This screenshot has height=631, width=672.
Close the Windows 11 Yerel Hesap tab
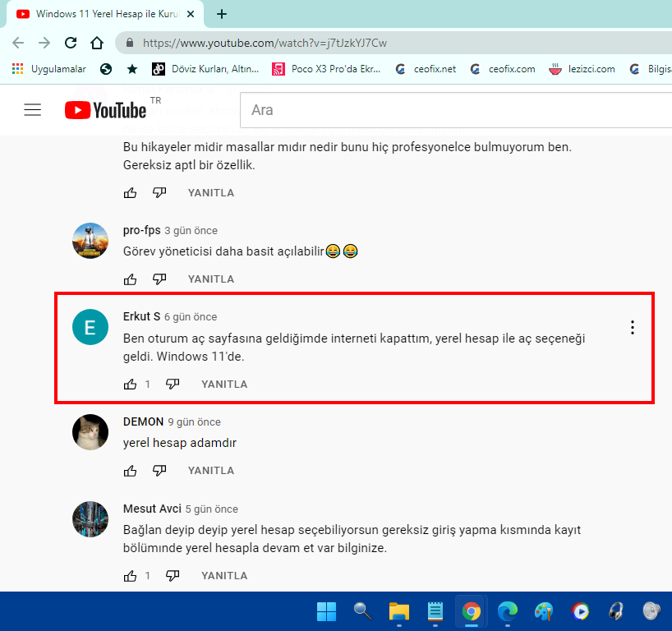tap(191, 14)
